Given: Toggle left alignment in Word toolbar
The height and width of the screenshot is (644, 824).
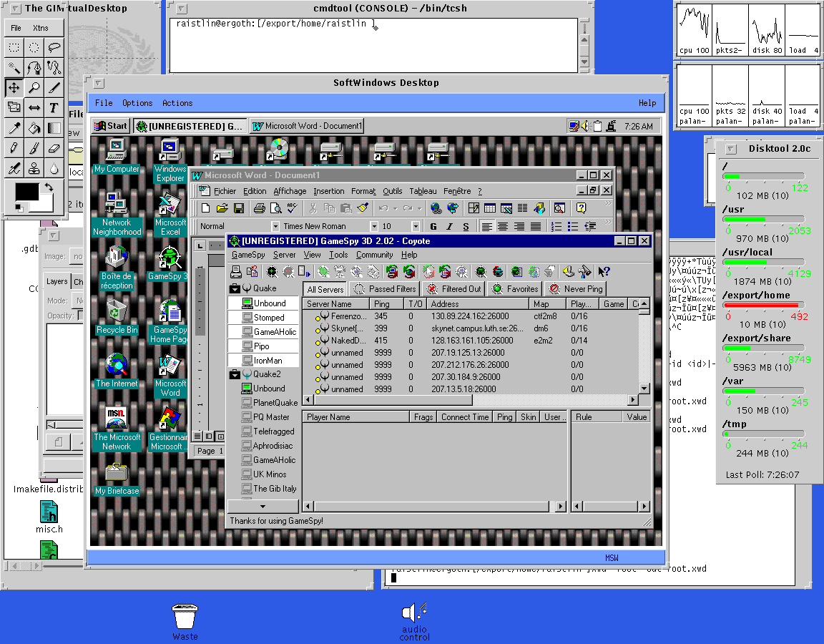Looking at the screenshot, I should point(486,226).
